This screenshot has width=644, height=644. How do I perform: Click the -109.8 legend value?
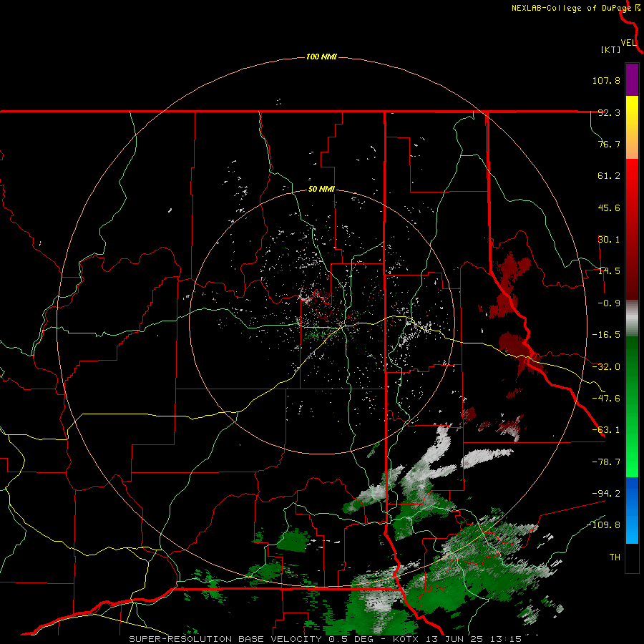click(x=604, y=525)
